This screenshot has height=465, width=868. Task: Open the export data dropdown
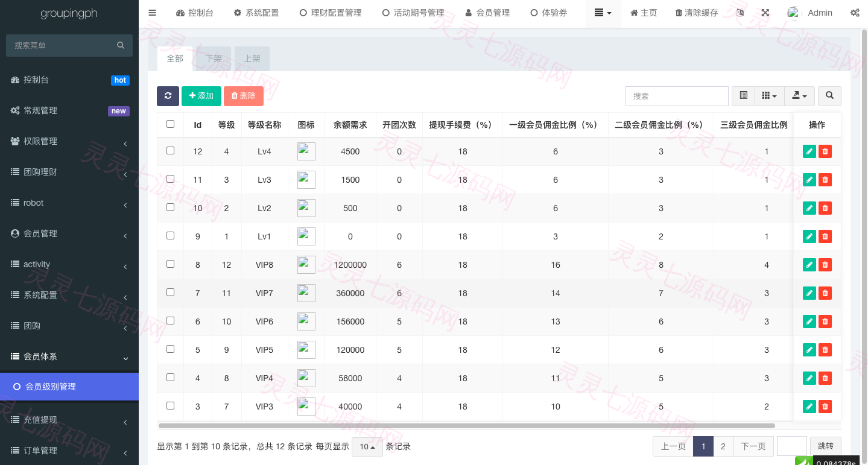799,96
